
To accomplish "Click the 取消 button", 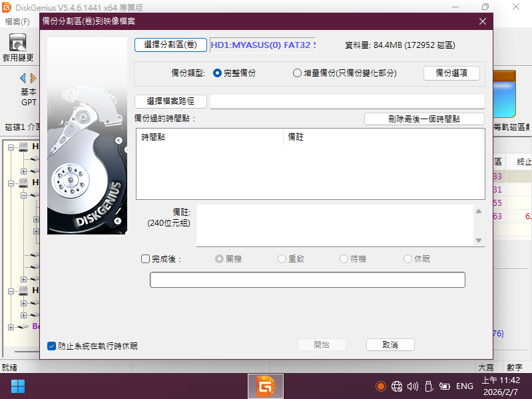I will coord(390,345).
